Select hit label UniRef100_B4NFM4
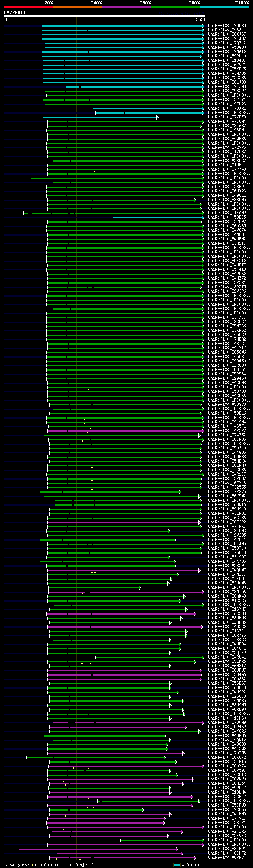 [227, 234]
